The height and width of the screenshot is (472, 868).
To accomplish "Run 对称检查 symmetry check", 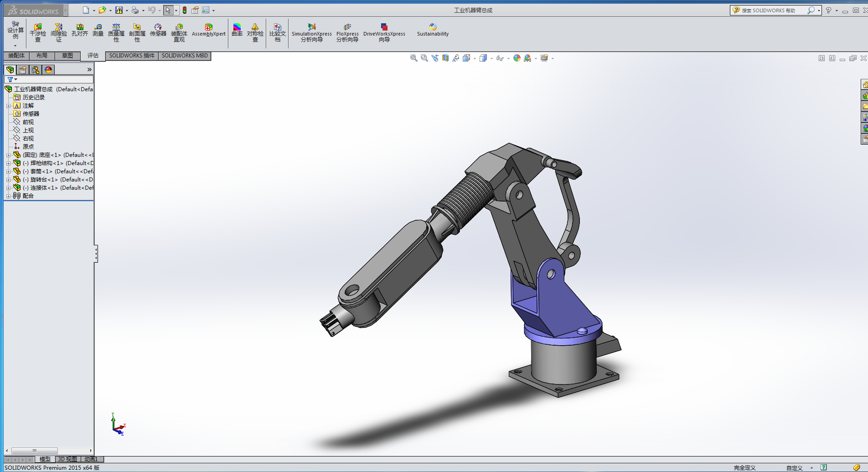I will (255, 33).
